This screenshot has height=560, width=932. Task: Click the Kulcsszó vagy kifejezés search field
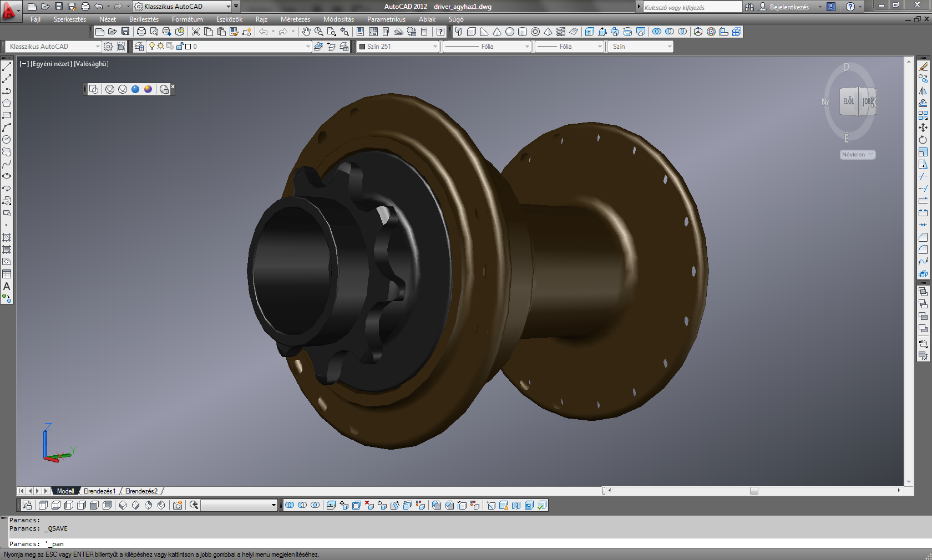click(x=691, y=7)
